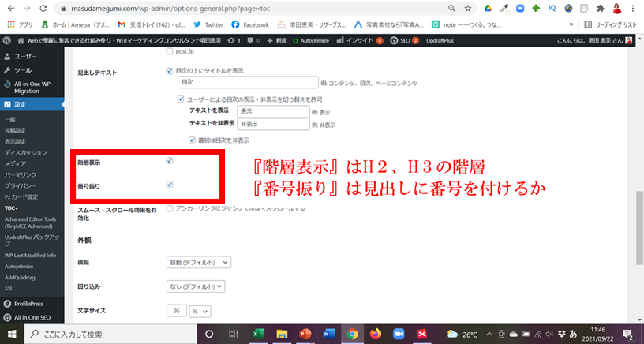Click 新規 in the admin bar

pos(276,40)
